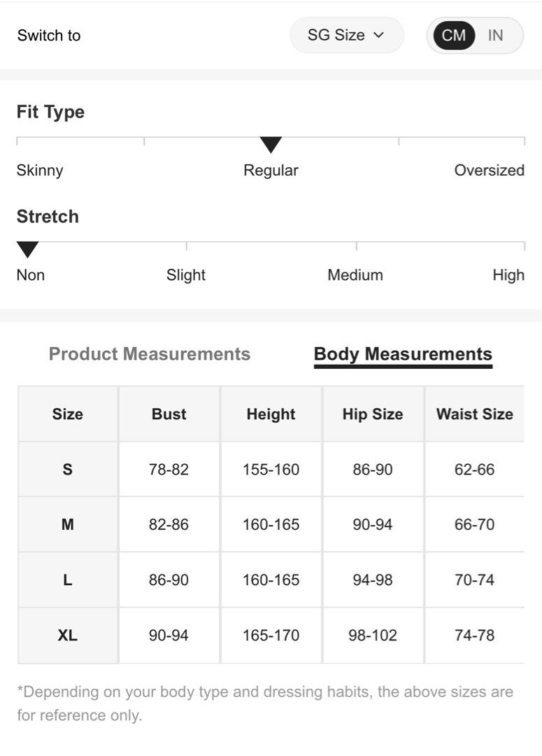Click the chevron beside SG Size

(x=379, y=35)
